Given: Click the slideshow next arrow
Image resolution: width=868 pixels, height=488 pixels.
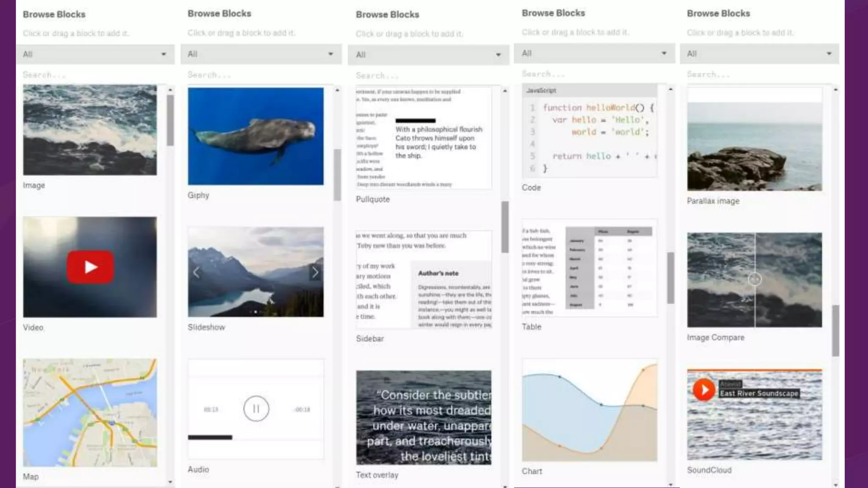Looking at the screenshot, I should pyautogui.click(x=315, y=272).
